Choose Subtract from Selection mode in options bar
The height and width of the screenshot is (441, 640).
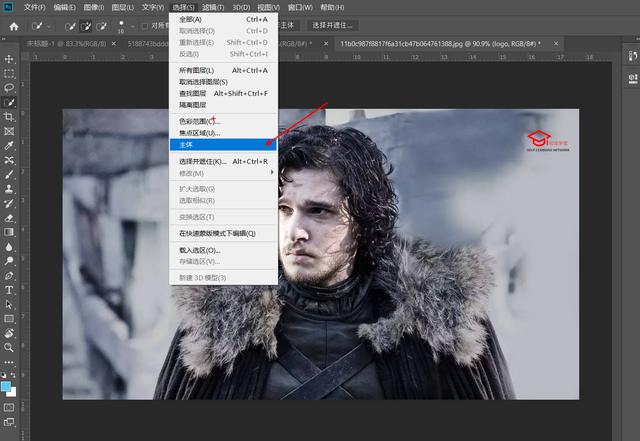point(101,27)
